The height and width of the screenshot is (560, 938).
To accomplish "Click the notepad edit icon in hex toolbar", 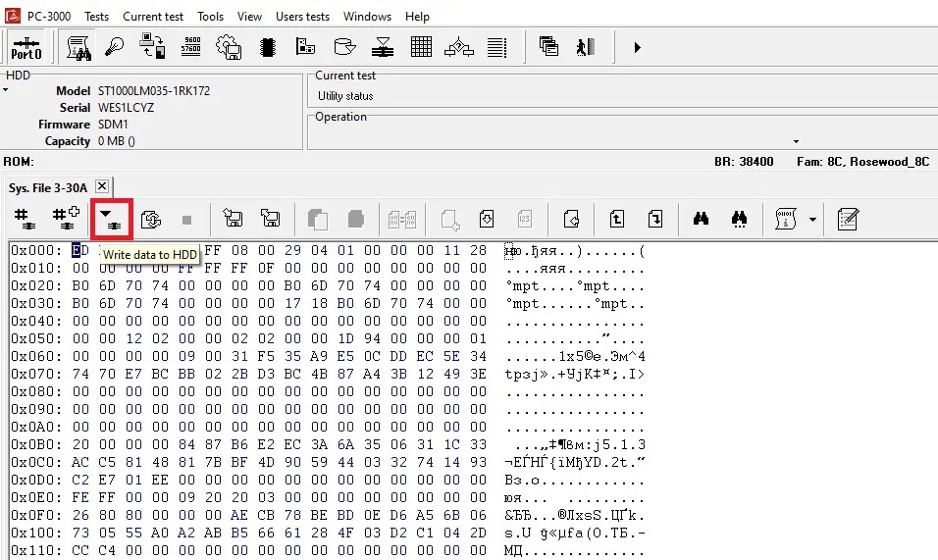I will point(848,219).
